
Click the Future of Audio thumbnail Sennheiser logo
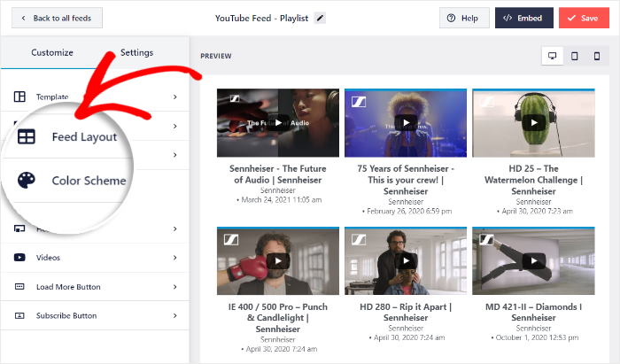pos(235,98)
